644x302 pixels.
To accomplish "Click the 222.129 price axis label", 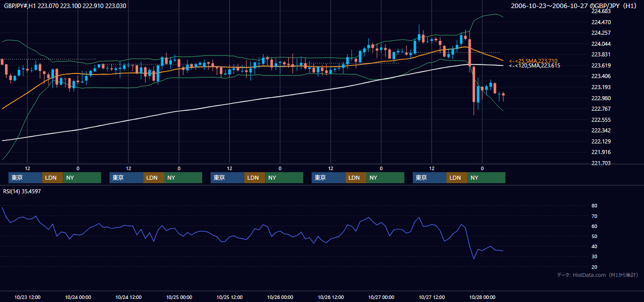I will [601, 141].
